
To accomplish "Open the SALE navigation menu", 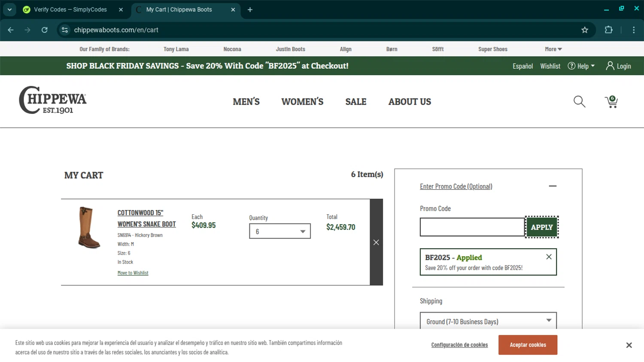I will (356, 102).
